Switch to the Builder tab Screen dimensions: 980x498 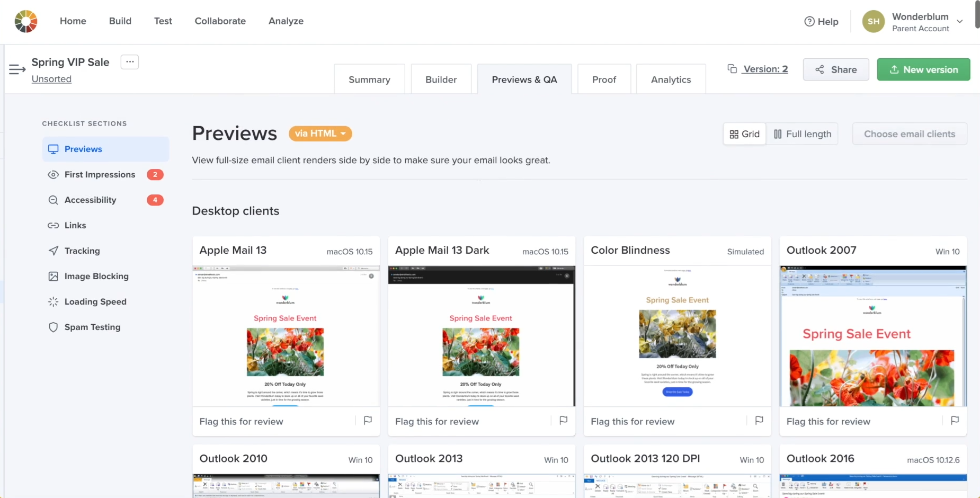click(x=441, y=79)
